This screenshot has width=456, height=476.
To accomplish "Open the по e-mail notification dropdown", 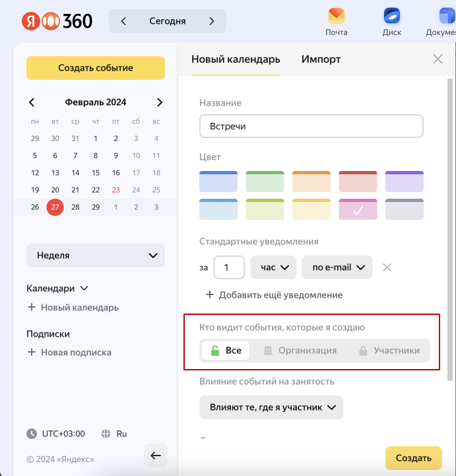I will coord(337,267).
